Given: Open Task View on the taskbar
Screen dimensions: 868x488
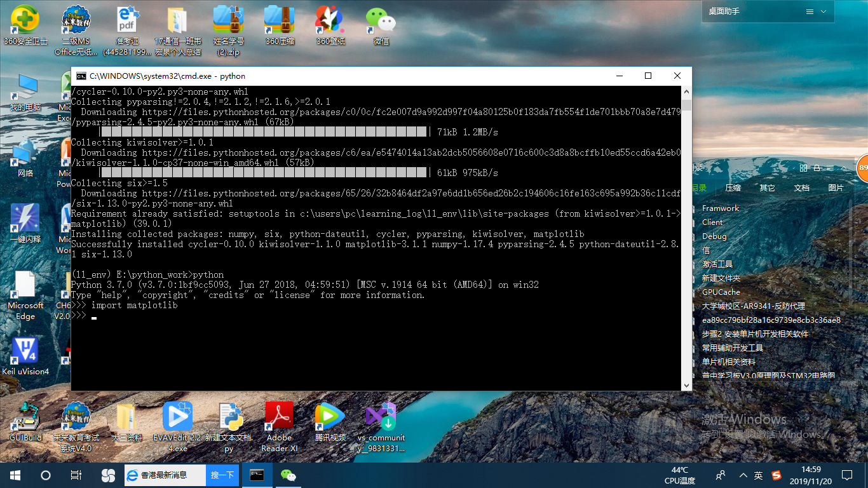Looking at the screenshot, I should [76, 475].
